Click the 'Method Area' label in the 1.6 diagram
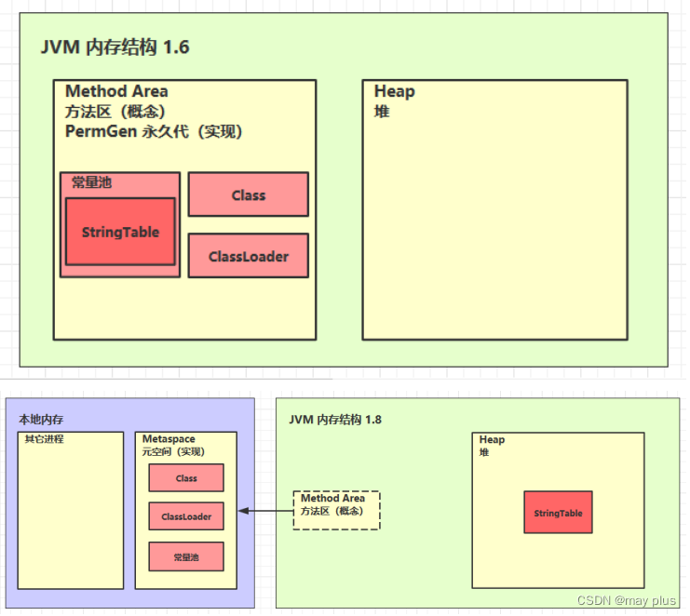Image resolution: width=690 pixels, height=616 pixels. [116, 91]
